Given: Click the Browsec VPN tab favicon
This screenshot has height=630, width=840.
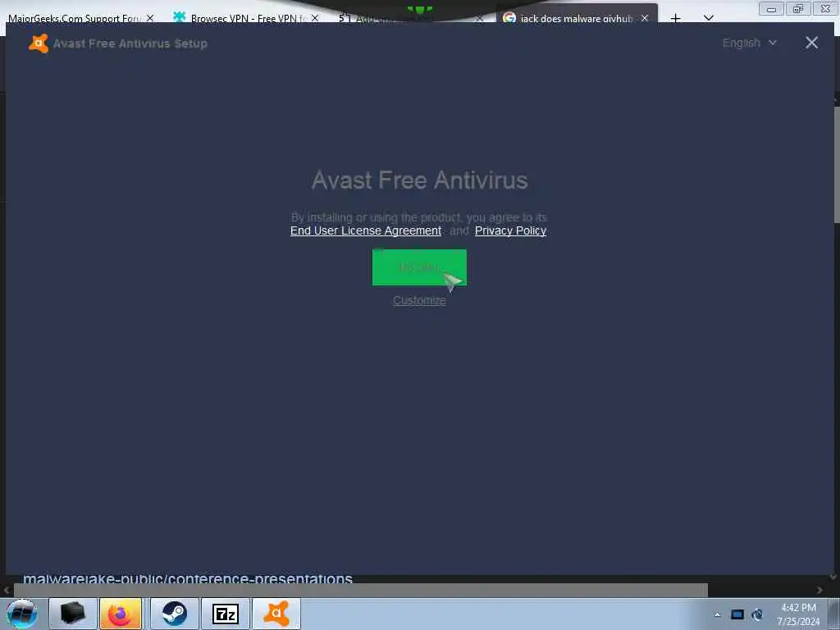Looking at the screenshot, I should tap(180, 18).
